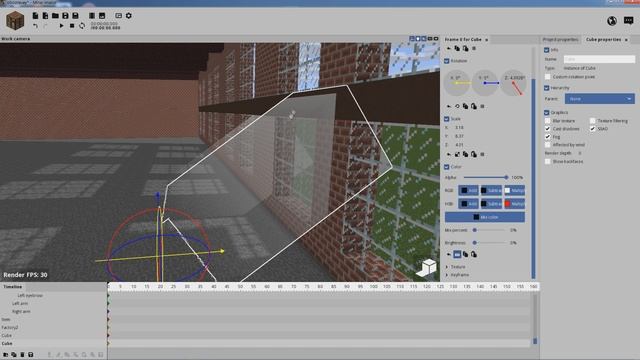This screenshot has width=640, height=360.
Task: Click the Import asset icon in the toolbar
Action: 45,16
